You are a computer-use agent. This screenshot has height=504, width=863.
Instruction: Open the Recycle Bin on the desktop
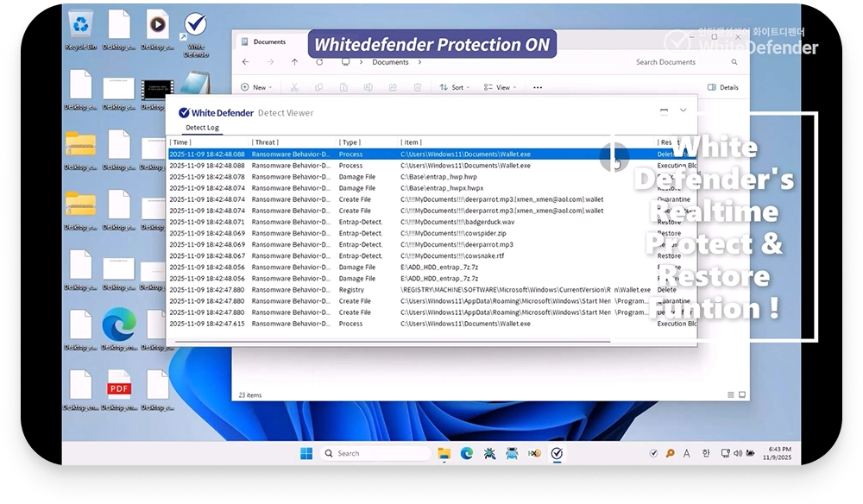pos(80,28)
